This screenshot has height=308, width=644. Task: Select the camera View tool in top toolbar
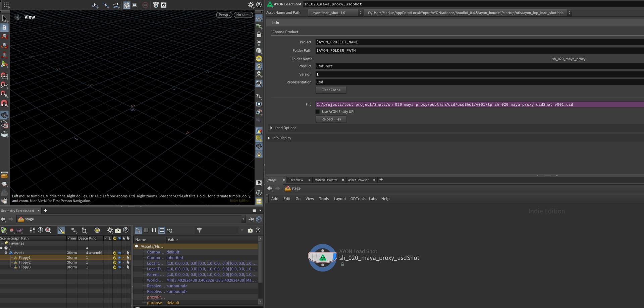[x=126, y=5]
